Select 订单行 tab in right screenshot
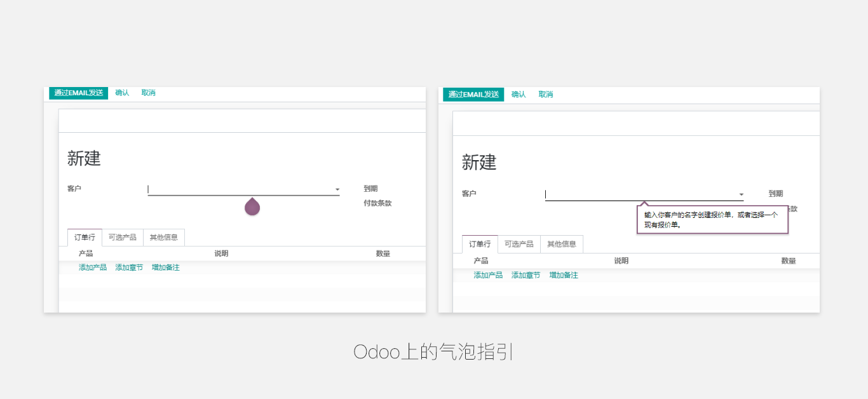The height and width of the screenshot is (399, 868). click(480, 244)
